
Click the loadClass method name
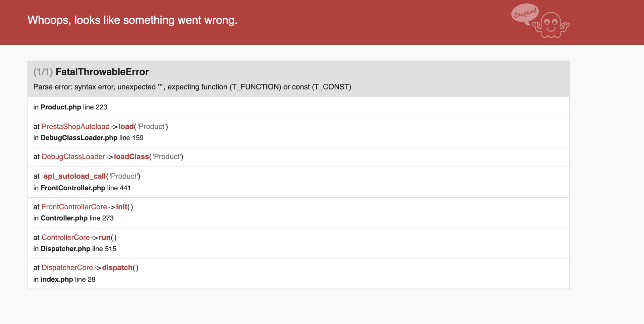(x=131, y=157)
